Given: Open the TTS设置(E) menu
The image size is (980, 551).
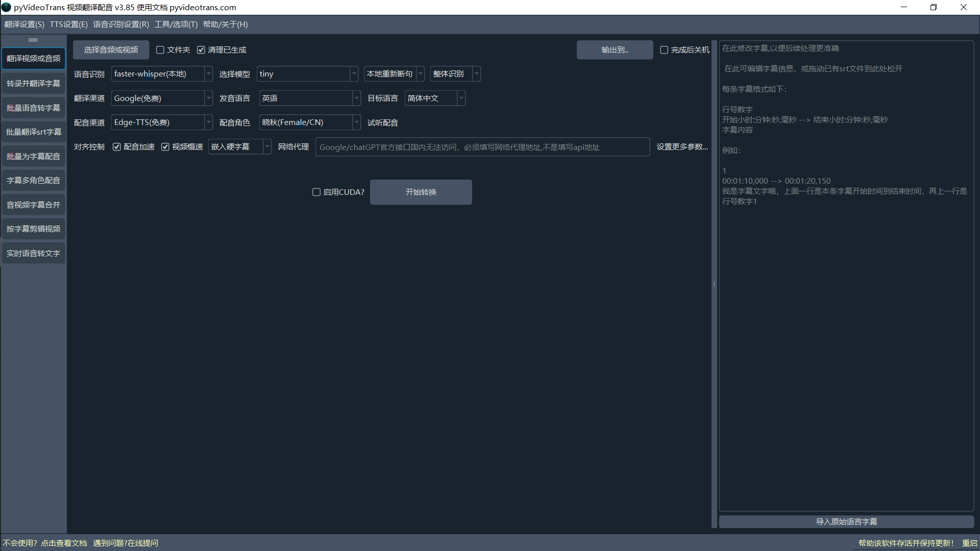Looking at the screenshot, I should coord(68,24).
